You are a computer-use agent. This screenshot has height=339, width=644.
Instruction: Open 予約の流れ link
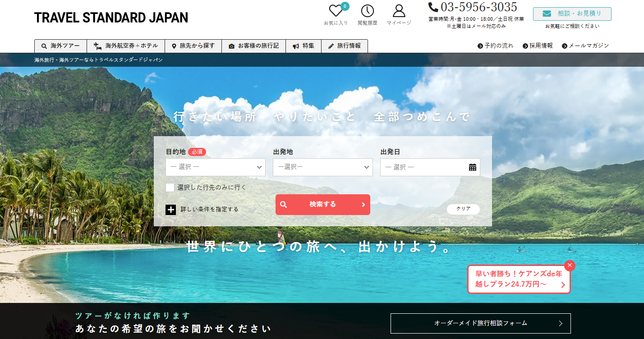[496, 46]
